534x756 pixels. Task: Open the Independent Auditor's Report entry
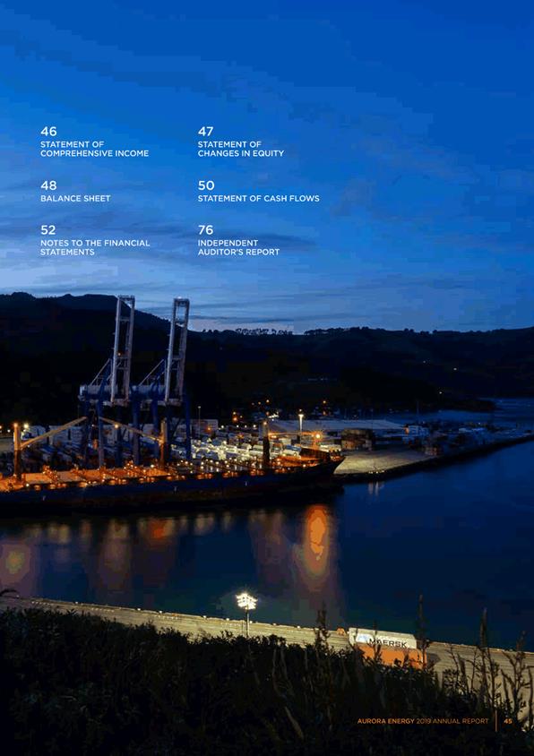pyautogui.click(x=239, y=247)
